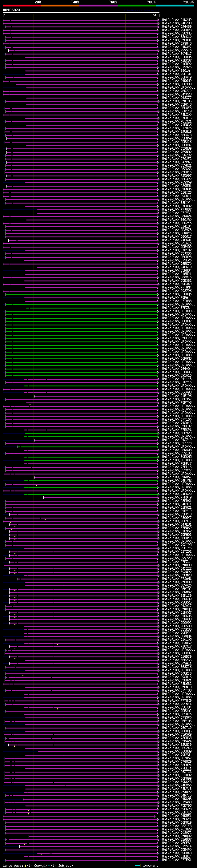
Task: Open hit UniRef100_O94489
Action: point(177,26)
